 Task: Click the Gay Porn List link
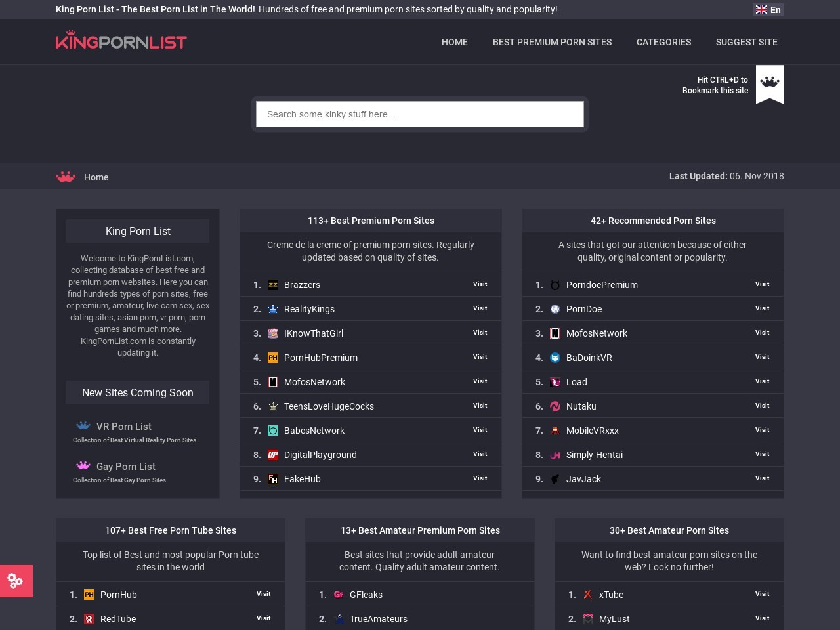click(126, 467)
